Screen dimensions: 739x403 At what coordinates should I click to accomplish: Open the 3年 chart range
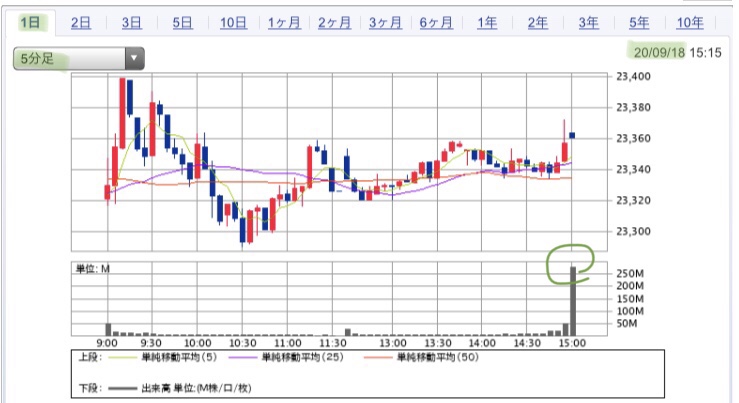coord(588,22)
